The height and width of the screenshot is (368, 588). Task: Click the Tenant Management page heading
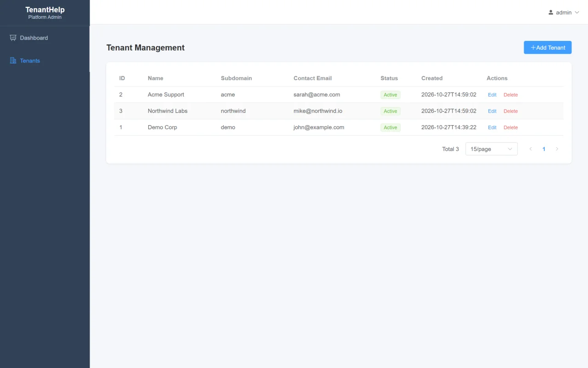(146, 47)
